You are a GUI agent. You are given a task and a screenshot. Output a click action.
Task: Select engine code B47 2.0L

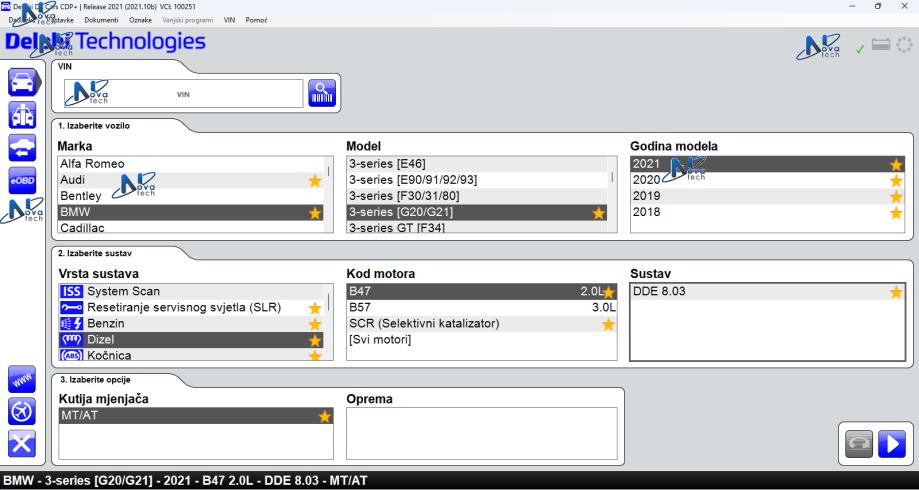tap(482, 291)
